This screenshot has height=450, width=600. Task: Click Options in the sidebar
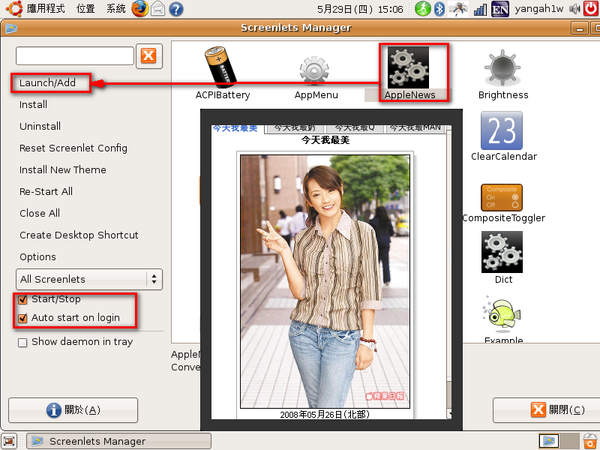[x=38, y=257]
